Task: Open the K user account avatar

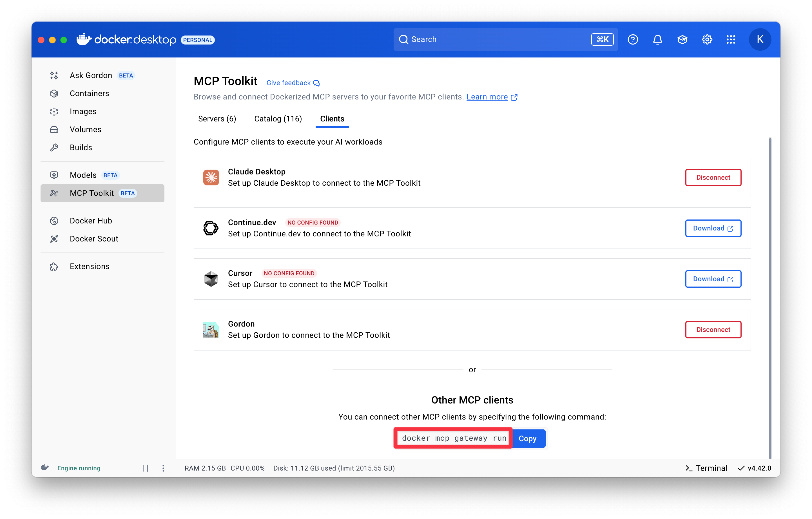Action: pyautogui.click(x=760, y=39)
